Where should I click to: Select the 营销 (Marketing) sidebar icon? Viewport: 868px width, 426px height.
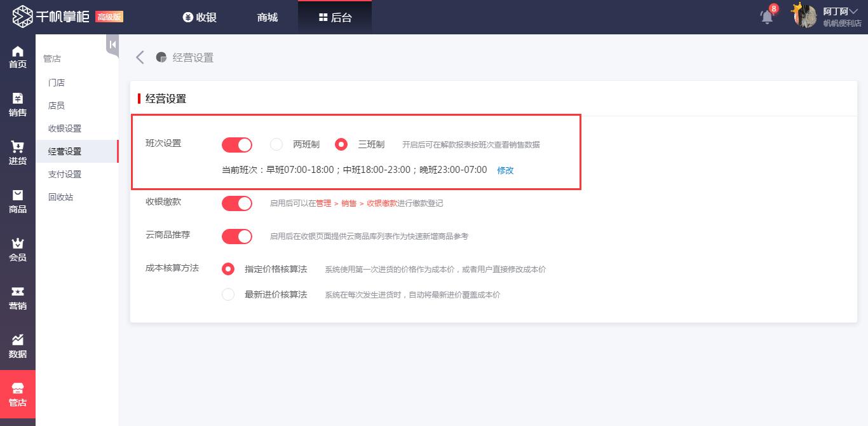17,297
